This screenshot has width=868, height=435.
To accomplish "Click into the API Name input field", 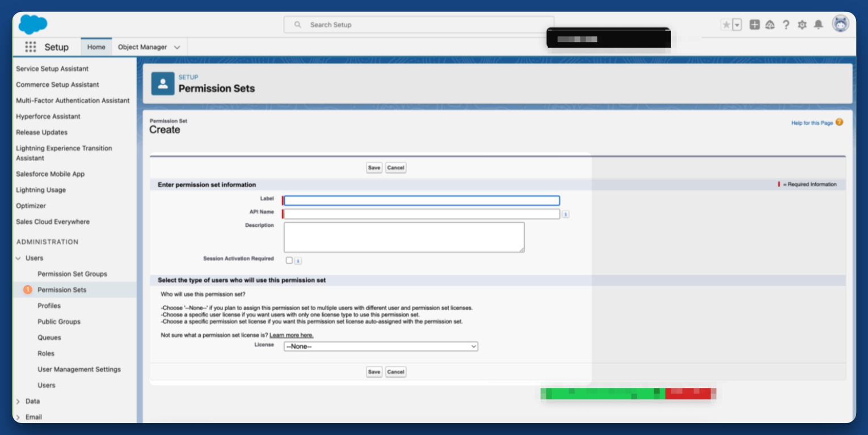I will 422,214.
